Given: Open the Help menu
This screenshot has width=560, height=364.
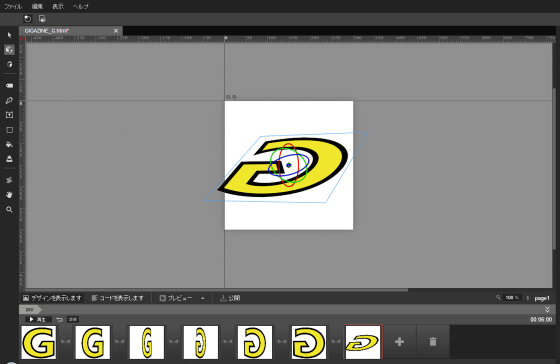Looking at the screenshot, I should pos(80,6).
